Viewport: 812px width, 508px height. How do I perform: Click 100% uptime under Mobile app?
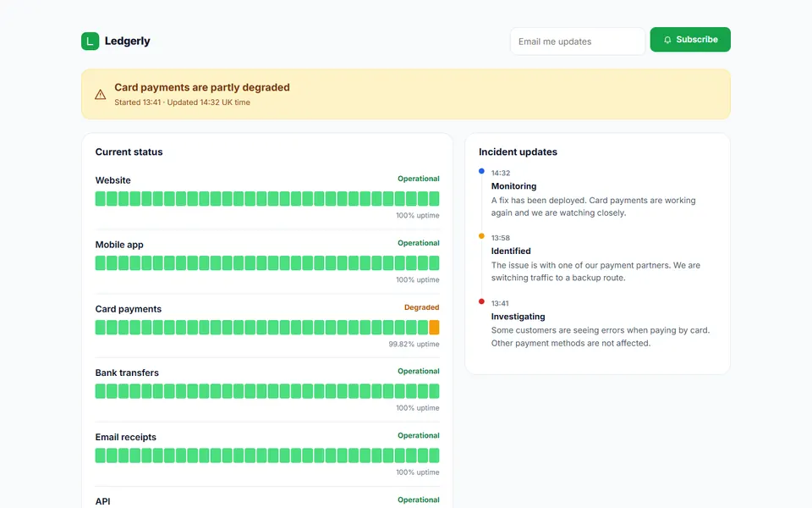[x=417, y=280]
